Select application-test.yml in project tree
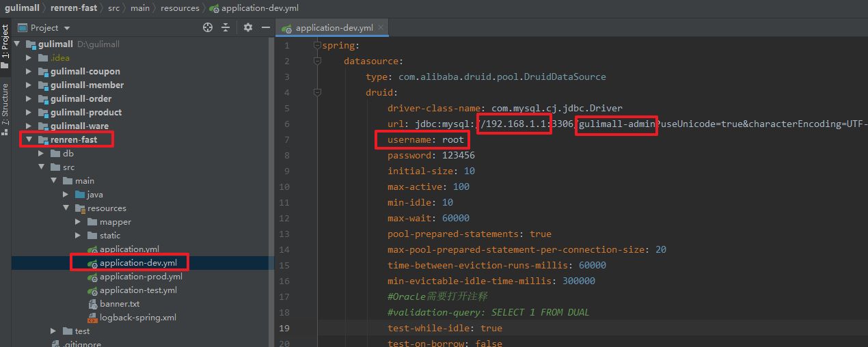The width and height of the screenshot is (868, 347). click(x=138, y=290)
